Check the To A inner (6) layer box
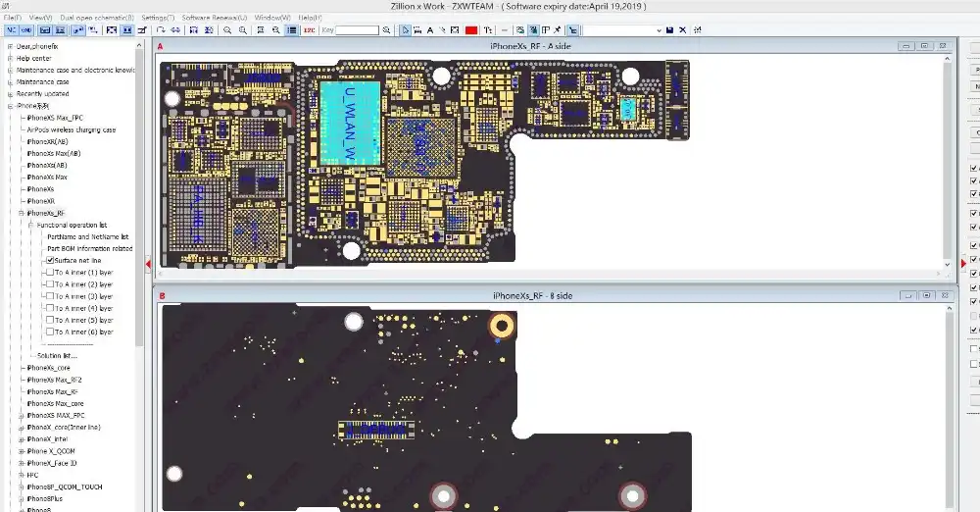Screen dimensions: 980x512 pyautogui.click(x=50, y=332)
